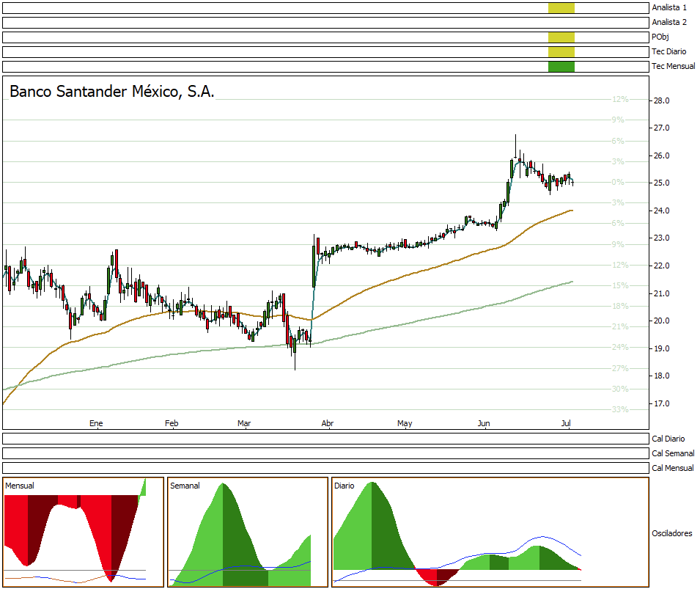Click the May month label on time axis
Screen dimensions: 700x589
405,423
